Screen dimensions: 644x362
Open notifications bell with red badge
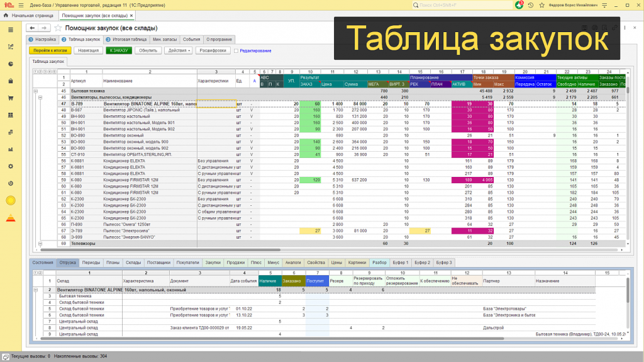(x=519, y=5)
